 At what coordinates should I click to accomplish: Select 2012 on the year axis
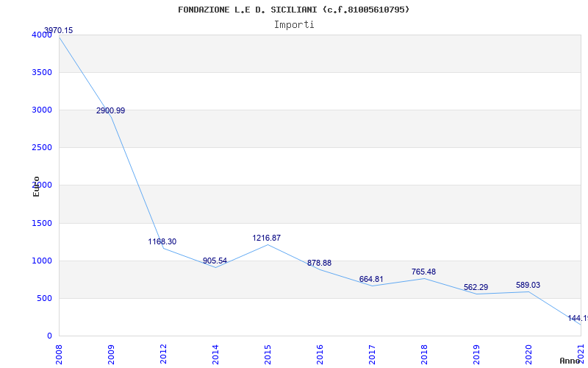click(x=164, y=353)
